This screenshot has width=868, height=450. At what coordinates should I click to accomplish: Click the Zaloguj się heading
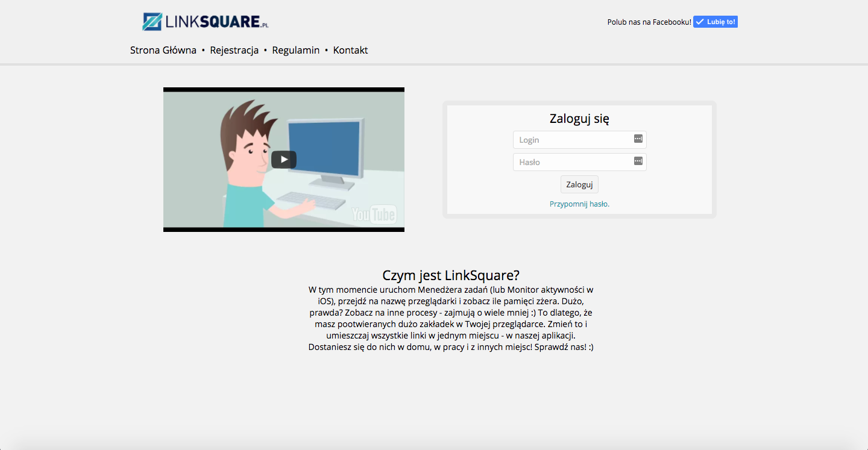coord(579,119)
